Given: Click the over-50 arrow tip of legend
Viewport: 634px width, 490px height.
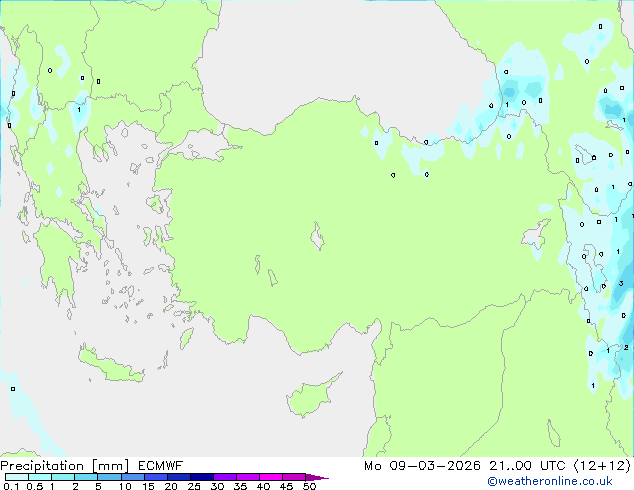Looking at the screenshot, I should (x=317, y=477).
